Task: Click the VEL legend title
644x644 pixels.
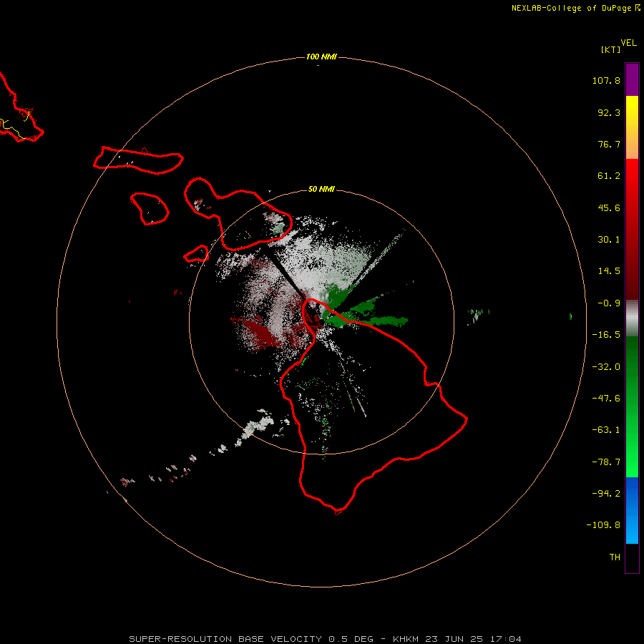Action: tap(628, 43)
